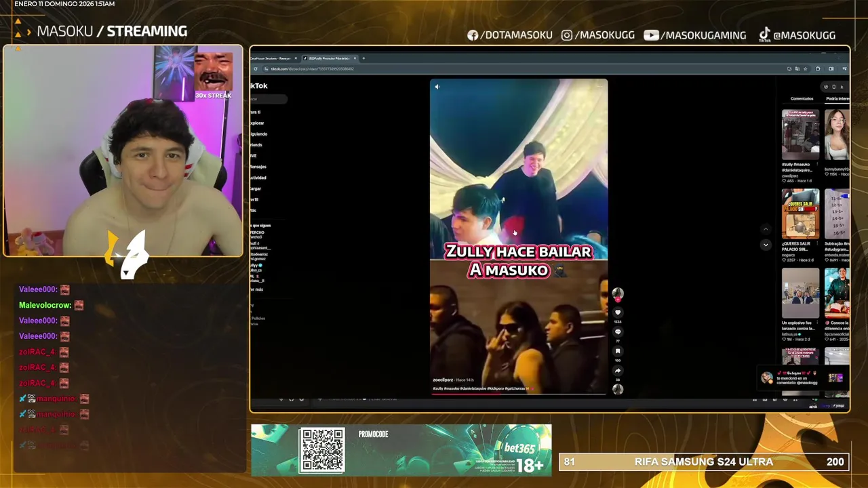The width and height of the screenshot is (868, 488).
Task: Switch to the Comentarios tab
Action: [802, 99]
